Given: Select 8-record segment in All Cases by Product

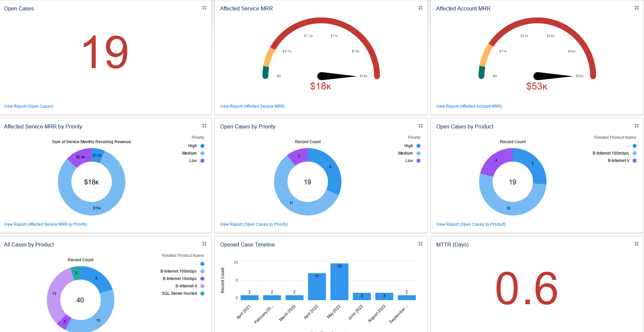Looking at the screenshot, I should [x=96, y=278].
